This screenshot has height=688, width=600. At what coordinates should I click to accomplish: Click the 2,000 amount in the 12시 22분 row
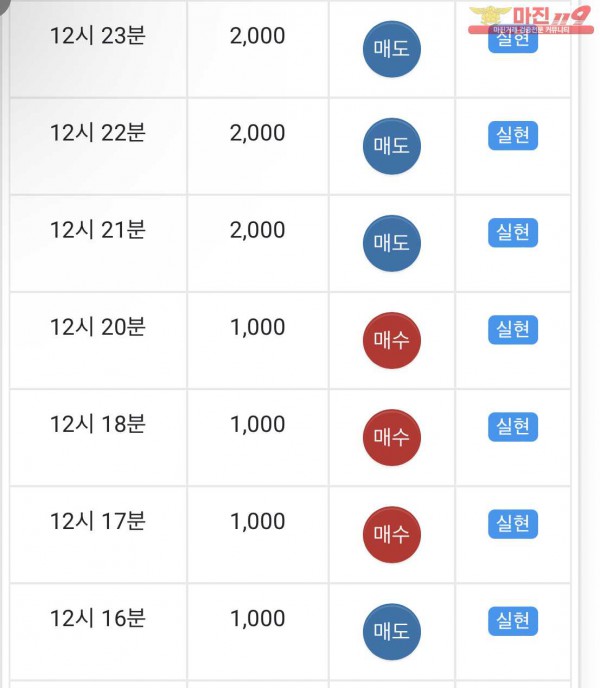tap(257, 133)
